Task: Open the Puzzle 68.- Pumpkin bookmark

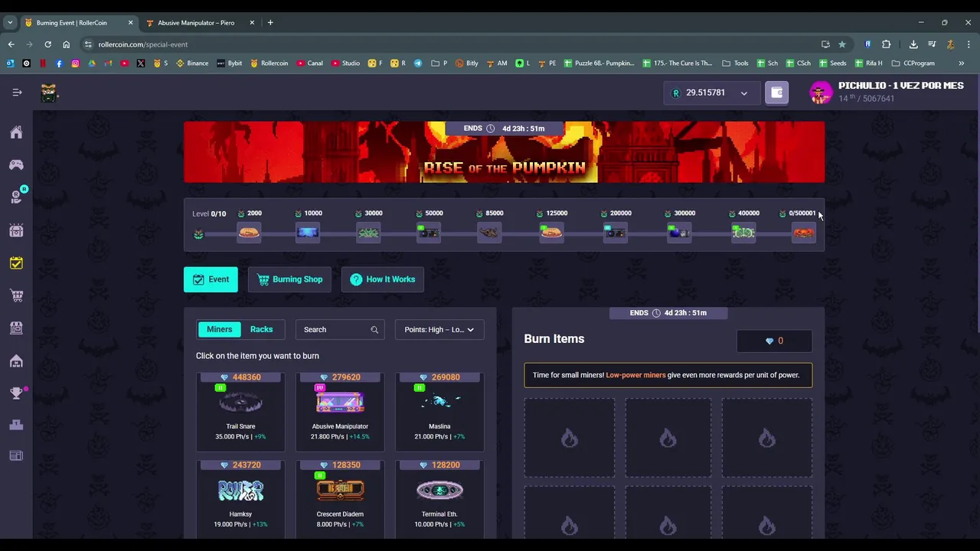Action: pyautogui.click(x=599, y=64)
